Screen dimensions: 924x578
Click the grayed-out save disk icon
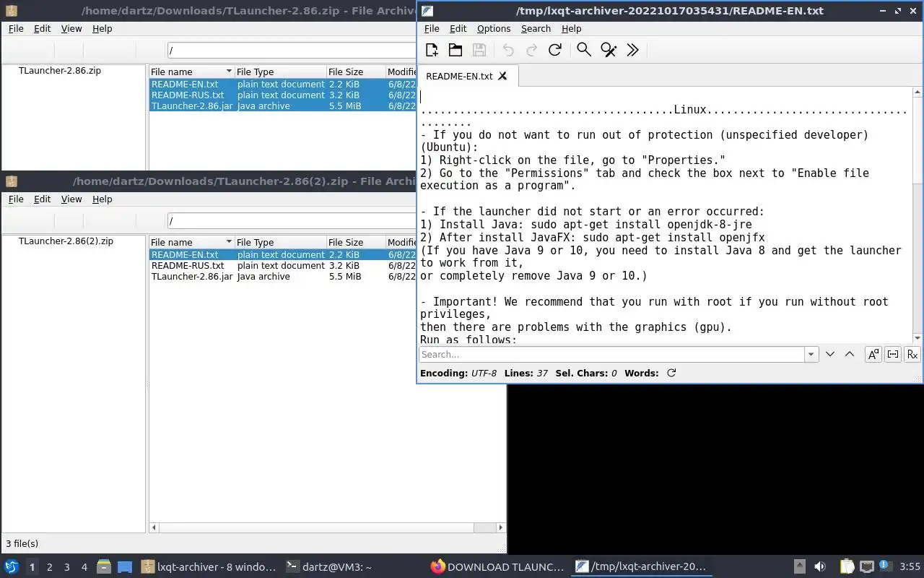(479, 50)
